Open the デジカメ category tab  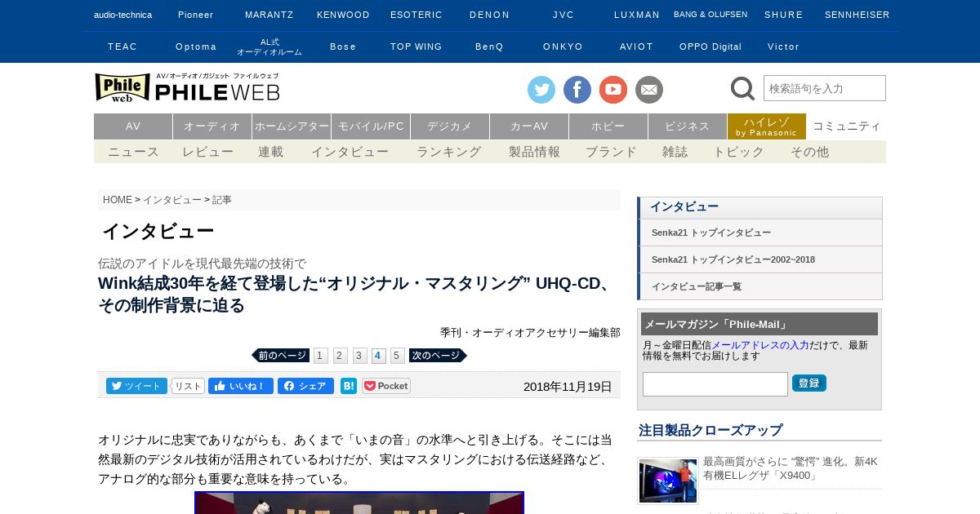coord(450,126)
